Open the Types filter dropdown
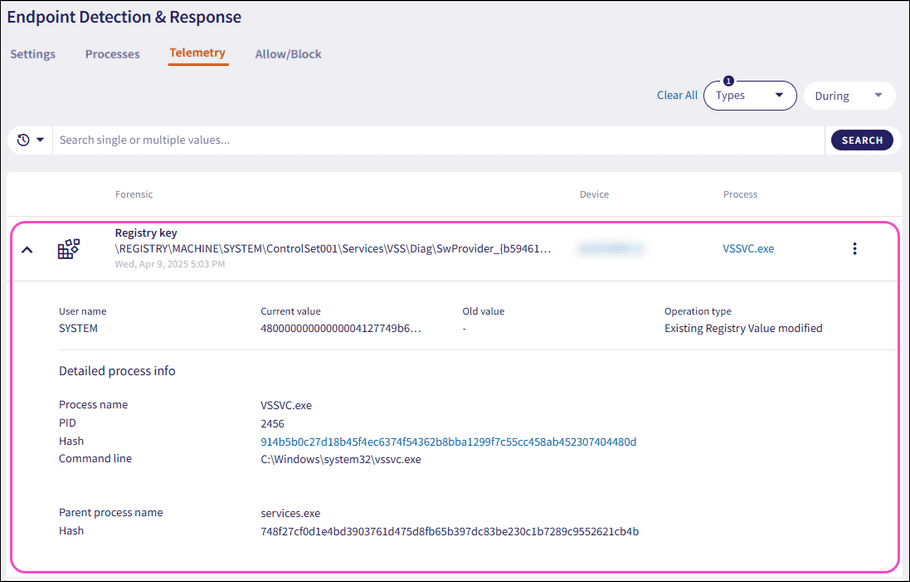This screenshot has height=582, width=910. (750, 95)
